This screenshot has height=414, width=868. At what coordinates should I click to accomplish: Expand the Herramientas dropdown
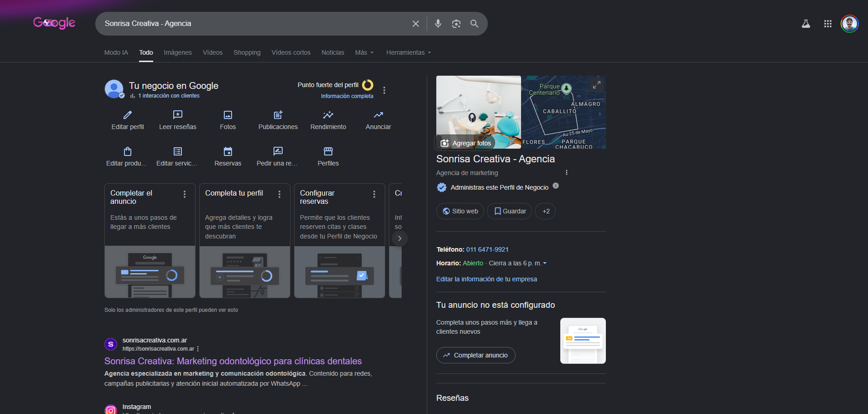[x=408, y=52]
